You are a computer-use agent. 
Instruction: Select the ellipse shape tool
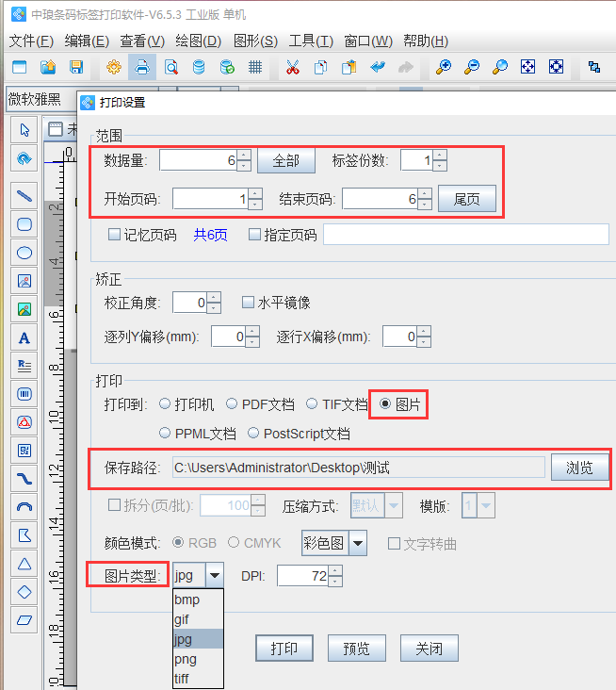[24, 253]
